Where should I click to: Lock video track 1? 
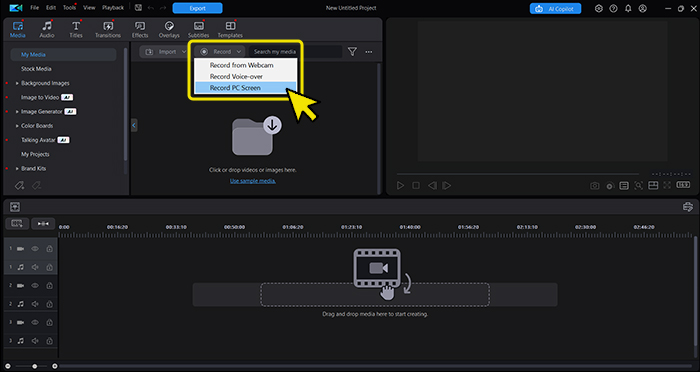(x=50, y=249)
